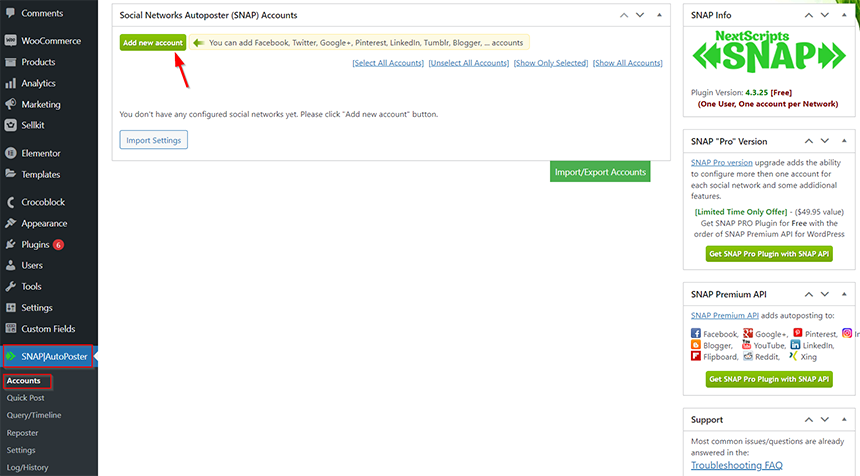This screenshot has height=476, width=860.
Task: Click the Comments speech bubble icon
Action: click(10, 13)
